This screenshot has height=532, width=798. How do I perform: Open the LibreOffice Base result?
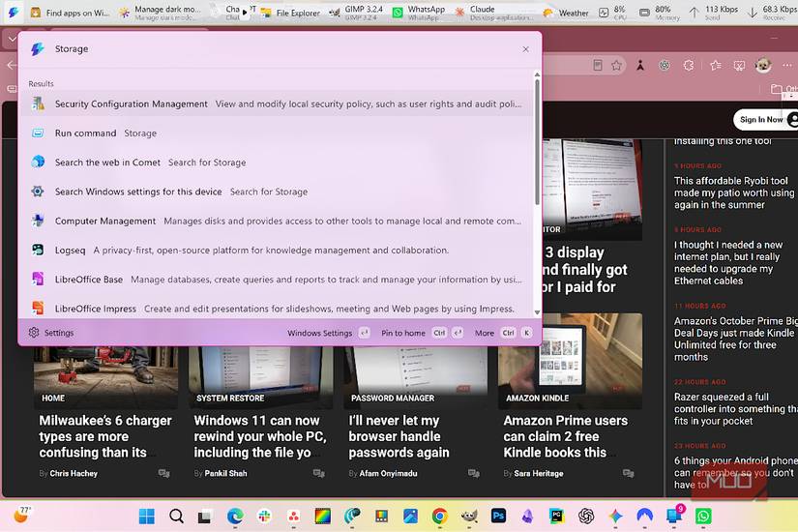point(276,280)
